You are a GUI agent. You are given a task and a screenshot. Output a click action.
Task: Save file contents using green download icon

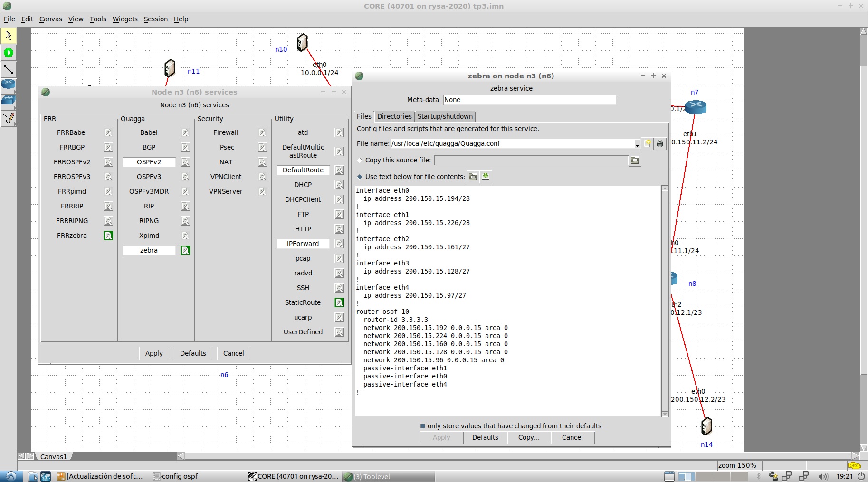pos(486,177)
